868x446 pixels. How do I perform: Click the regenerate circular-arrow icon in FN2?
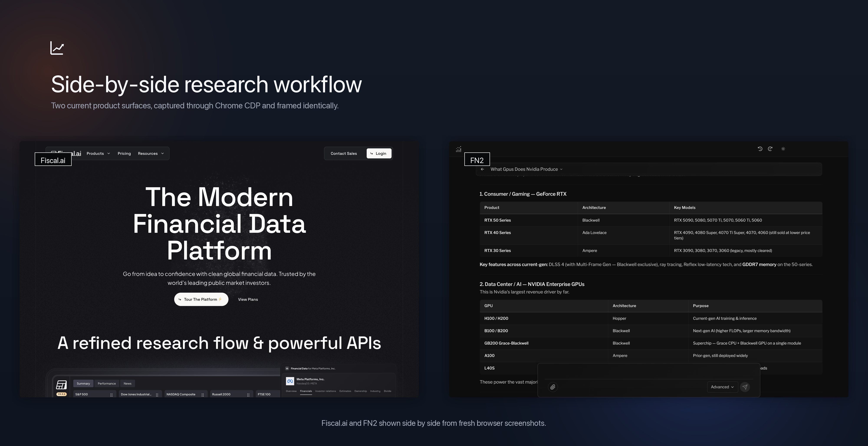click(770, 149)
